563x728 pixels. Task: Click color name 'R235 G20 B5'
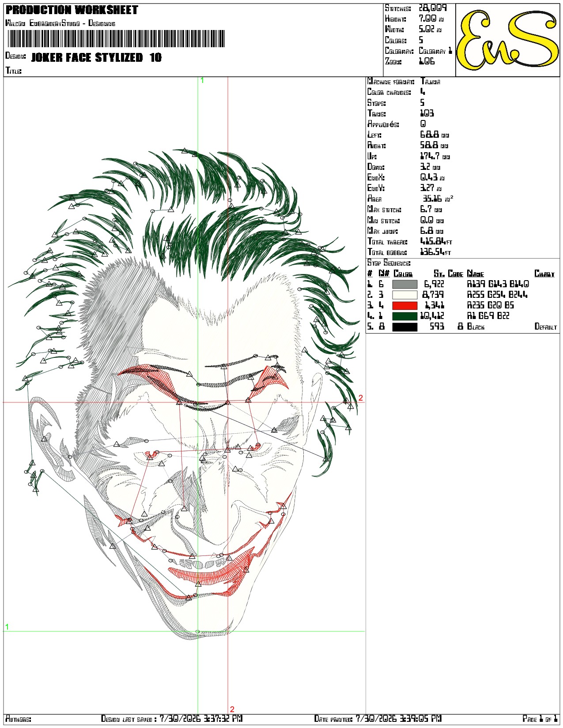tap(491, 306)
